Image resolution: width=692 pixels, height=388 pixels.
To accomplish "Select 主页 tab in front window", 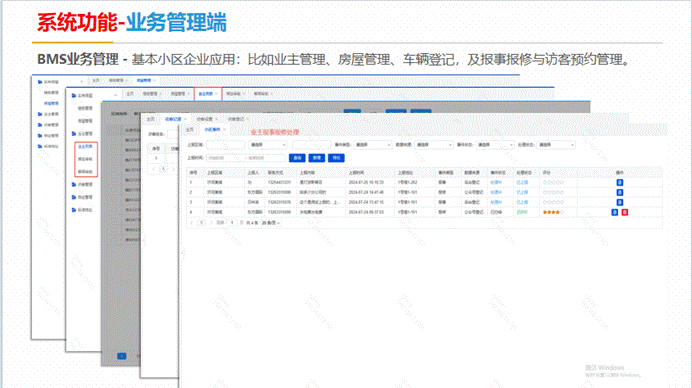I will 190,130.
